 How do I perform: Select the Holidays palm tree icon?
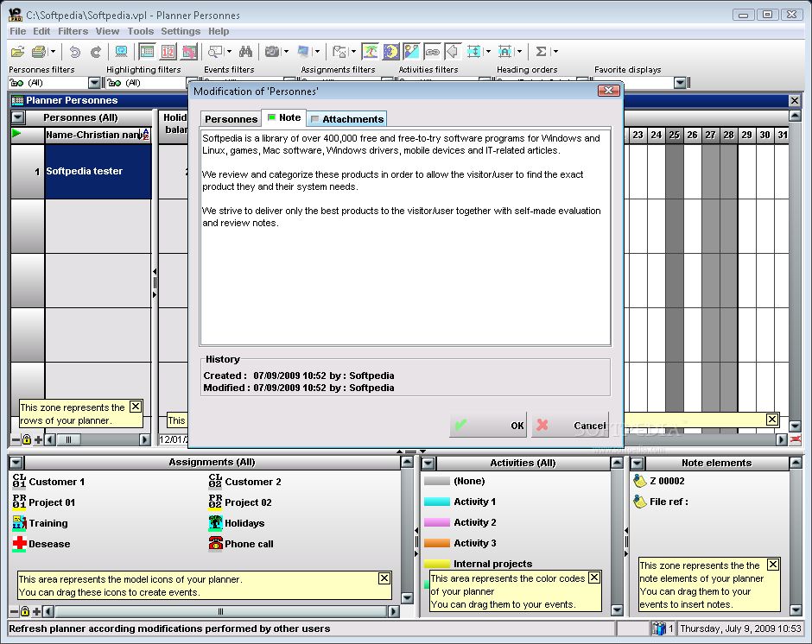215,523
